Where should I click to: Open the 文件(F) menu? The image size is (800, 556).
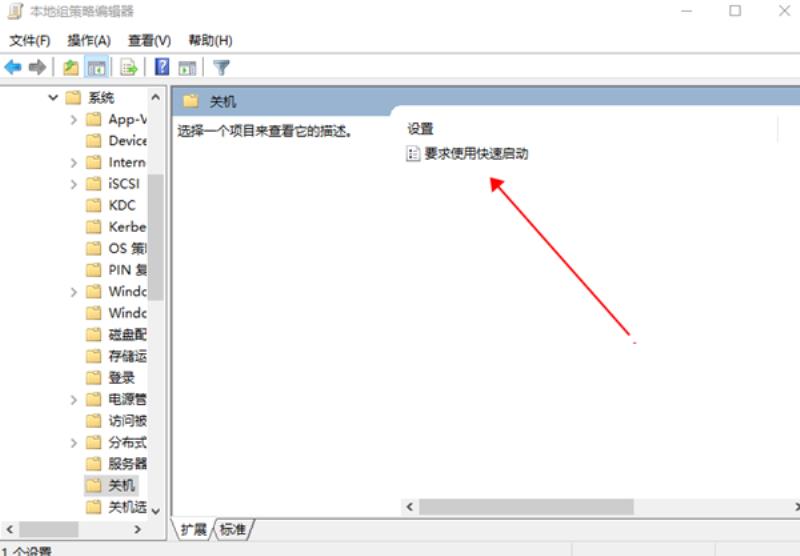tap(30, 40)
